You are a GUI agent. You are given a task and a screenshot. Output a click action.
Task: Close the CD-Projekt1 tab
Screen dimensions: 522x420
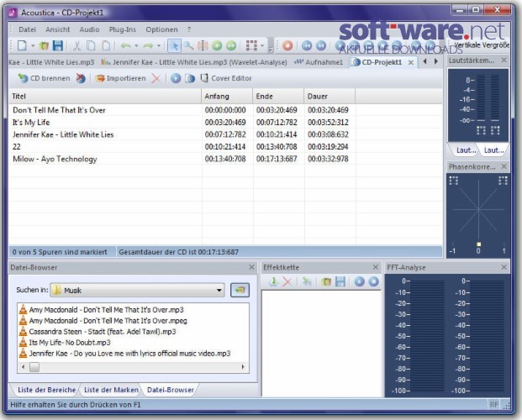[411, 62]
